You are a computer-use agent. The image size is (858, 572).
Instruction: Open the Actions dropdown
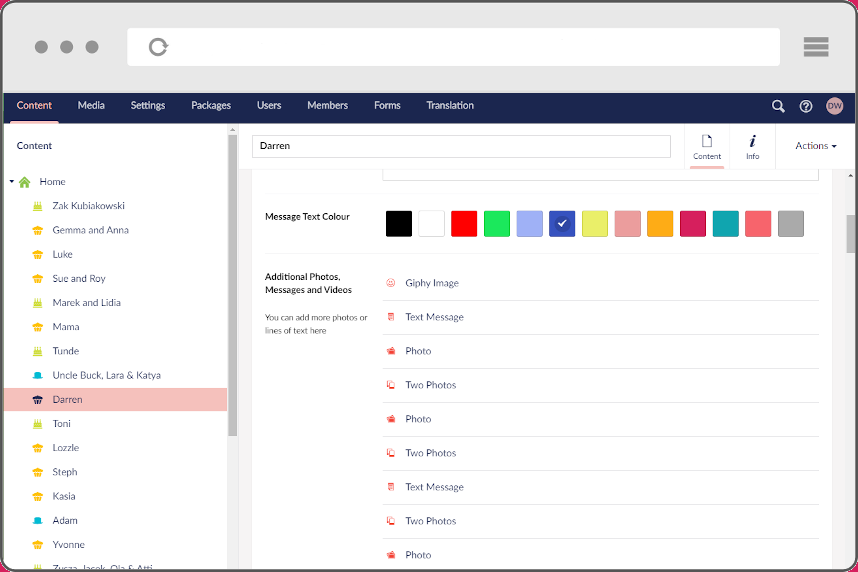coord(815,146)
